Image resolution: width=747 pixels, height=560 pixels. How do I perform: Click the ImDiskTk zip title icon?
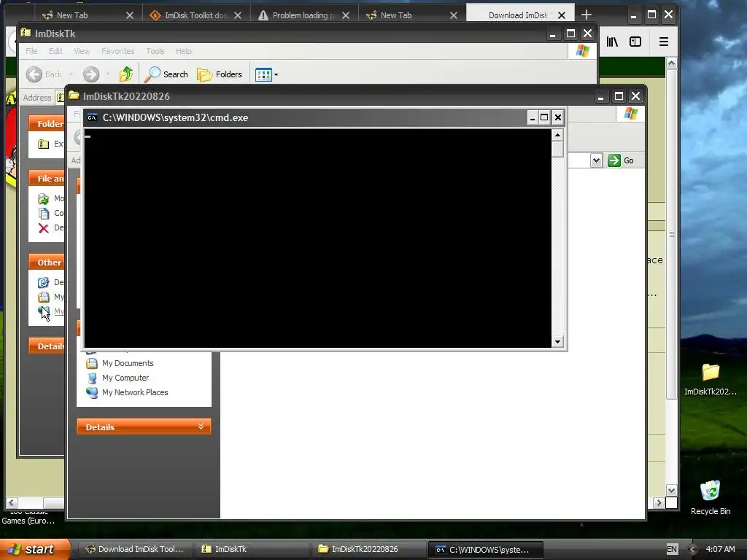[26, 33]
